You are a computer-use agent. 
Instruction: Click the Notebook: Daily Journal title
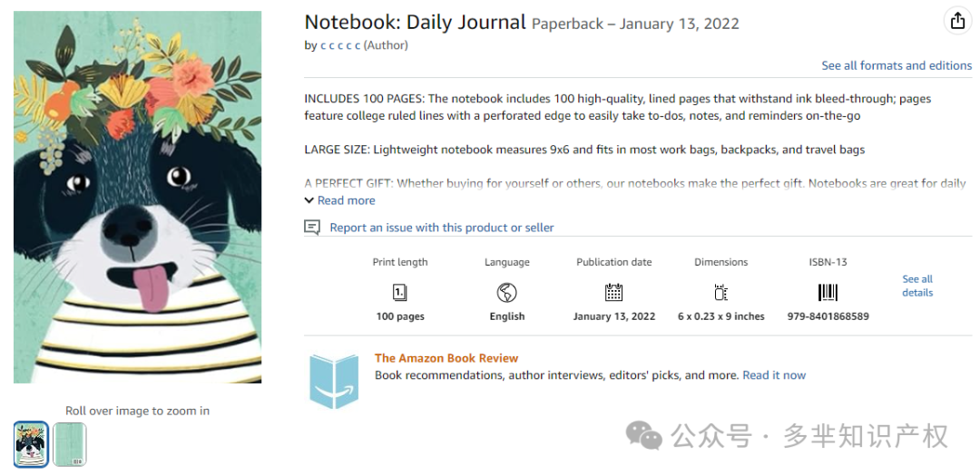tap(415, 23)
